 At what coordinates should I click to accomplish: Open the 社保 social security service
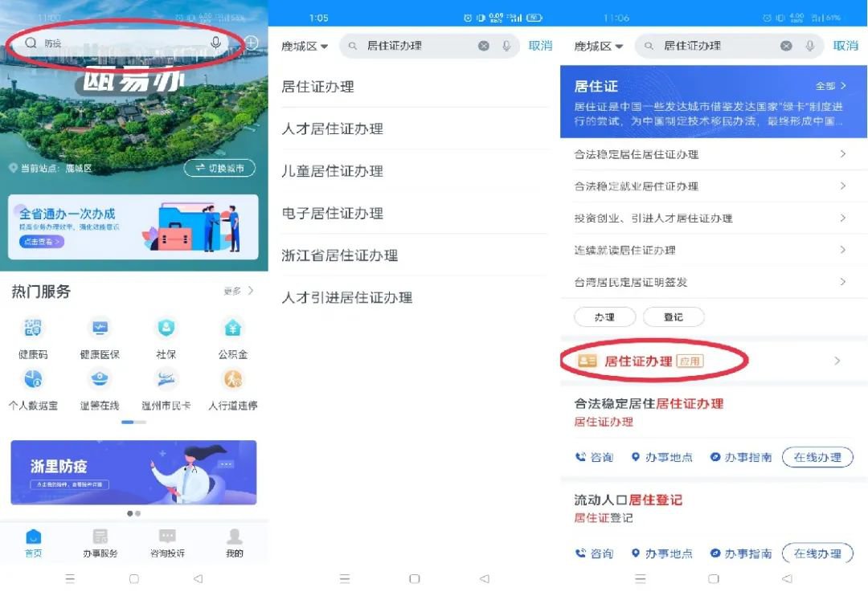pyautogui.click(x=166, y=330)
